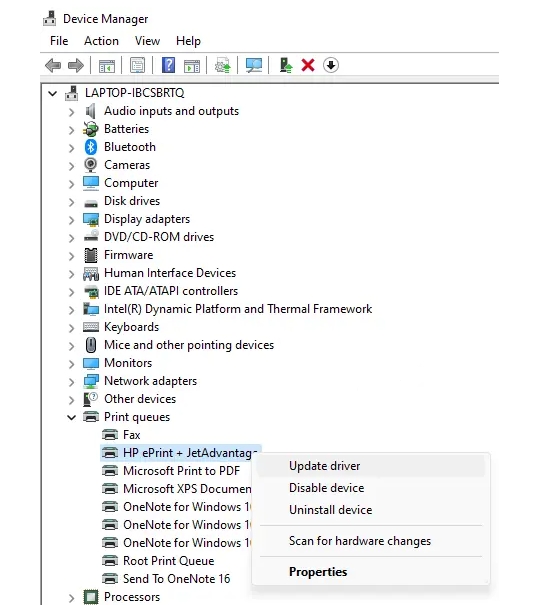Select the Other devices label
Viewport: 539px width, 605px height.
point(140,399)
